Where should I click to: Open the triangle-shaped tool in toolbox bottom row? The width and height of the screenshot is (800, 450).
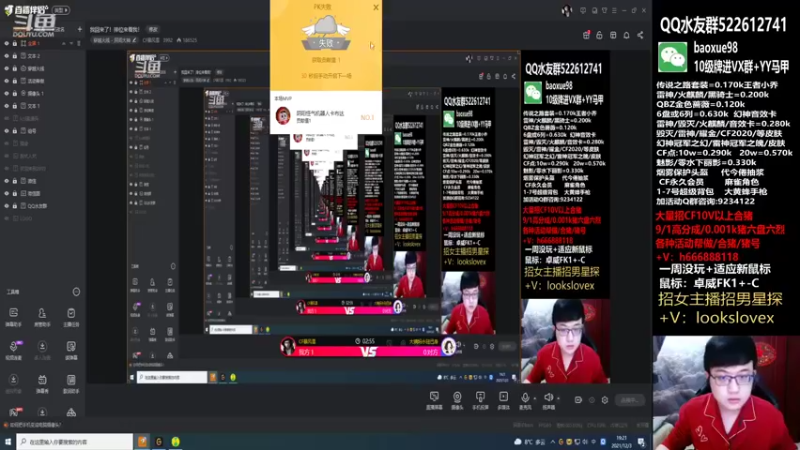coord(71,412)
